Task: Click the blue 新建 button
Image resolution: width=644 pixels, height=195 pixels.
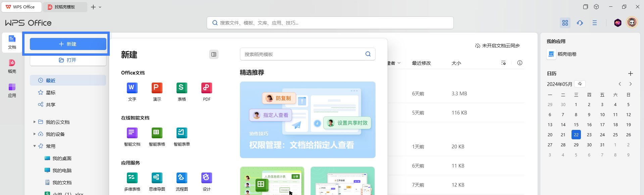Action: tap(68, 44)
